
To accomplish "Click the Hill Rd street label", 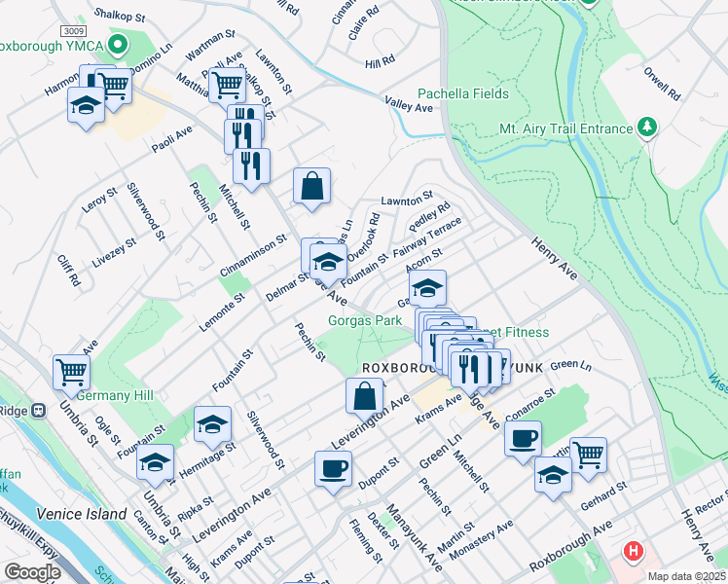I will (x=380, y=61).
